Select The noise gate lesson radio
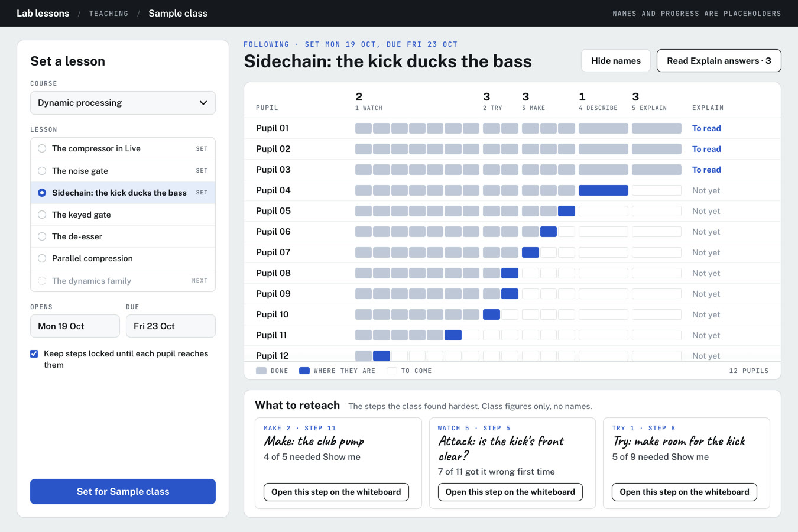Screen dimensions: 798x532 [x=42, y=171]
